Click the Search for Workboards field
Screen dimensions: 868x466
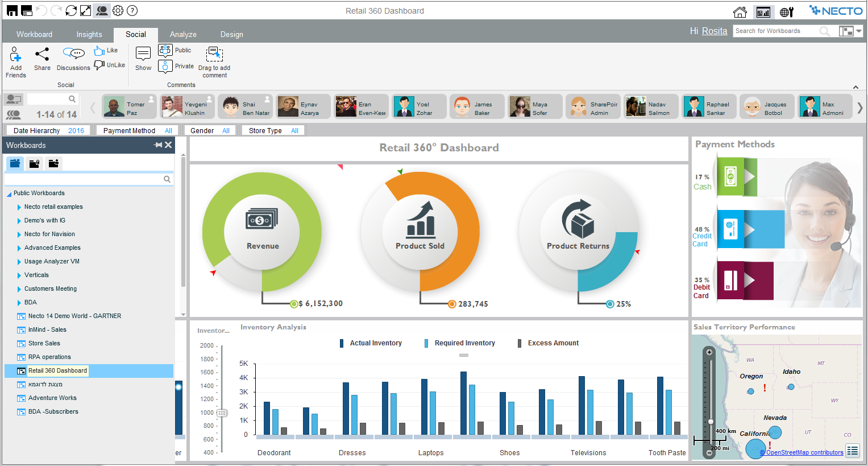[x=775, y=31]
